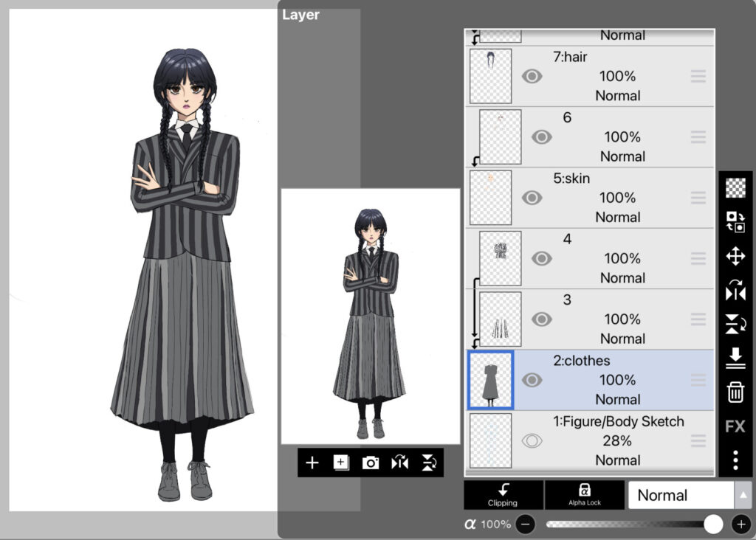This screenshot has width=756, height=540.
Task: Open the Normal blend mode dropdown
Action: pyautogui.click(x=680, y=495)
